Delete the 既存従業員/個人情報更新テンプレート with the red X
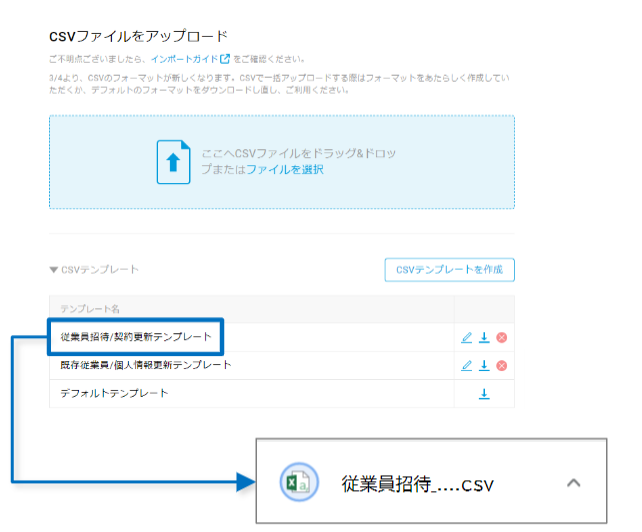This screenshot has width=642, height=532. pyautogui.click(x=502, y=365)
